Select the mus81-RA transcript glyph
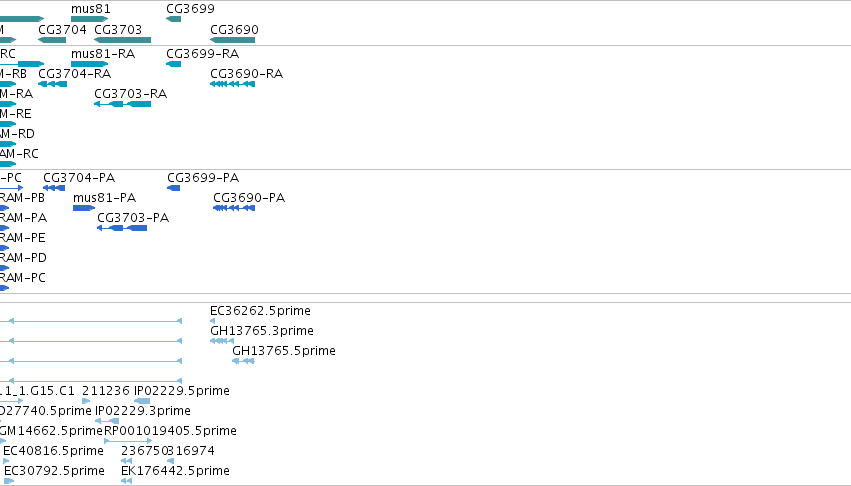The height and width of the screenshot is (486, 851). [90, 64]
